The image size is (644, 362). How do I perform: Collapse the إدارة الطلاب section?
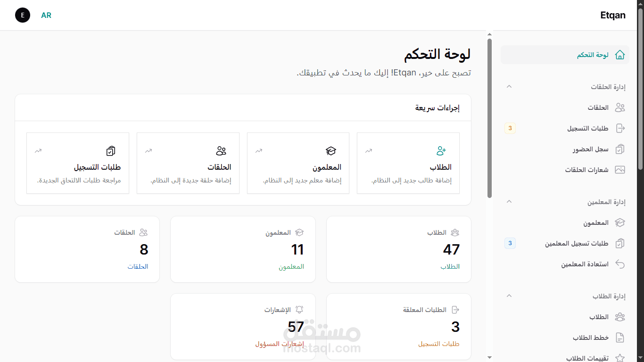point(509,296)
